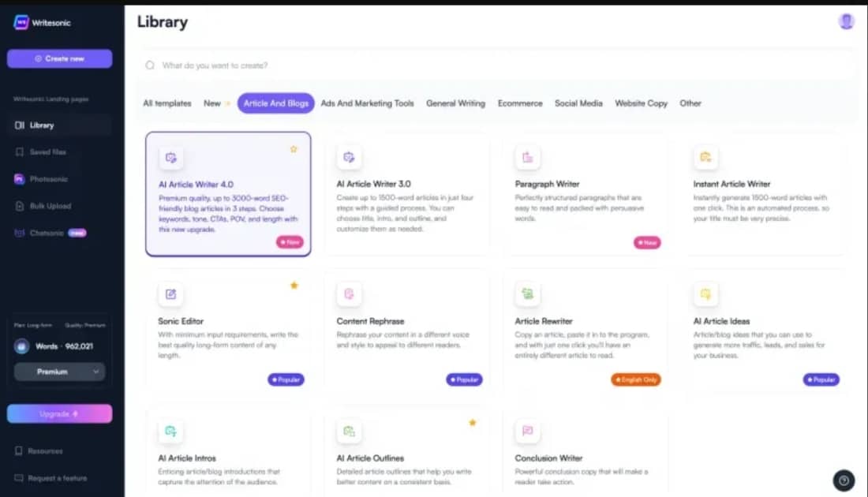The height and width of the screenshot is (497, 868).
Task: Click the 'AI Article Writer 4.0' title
Action: point(196,185)
